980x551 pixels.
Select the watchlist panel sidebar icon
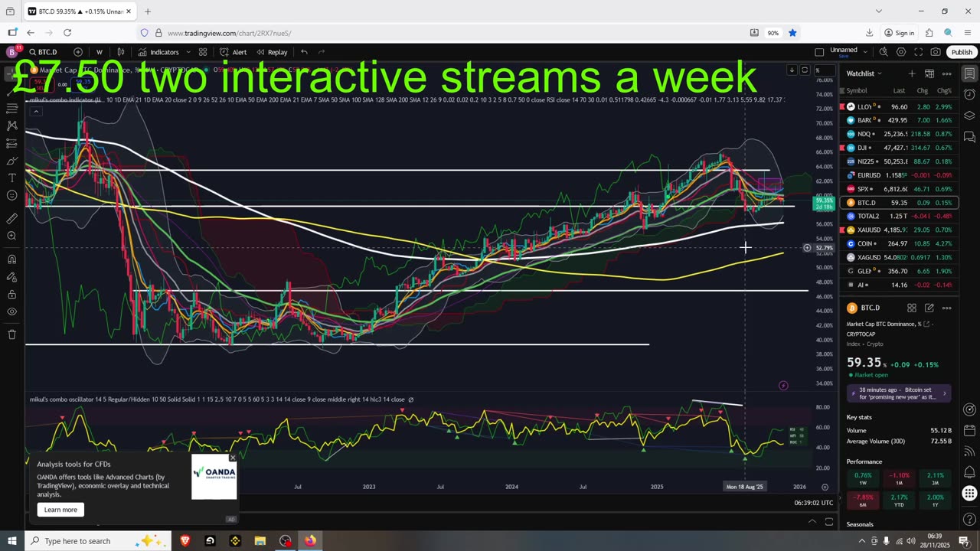[969, 73]
